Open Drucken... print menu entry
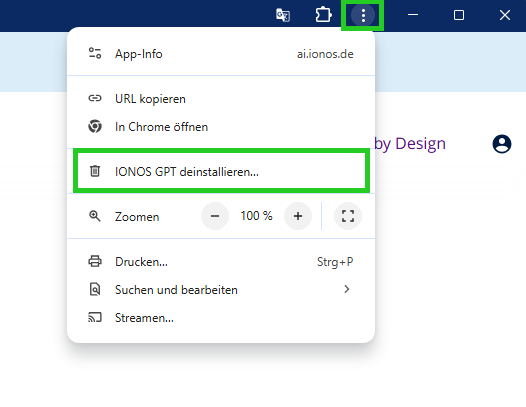Viewport: 526px width, 407px height. click(221, 262)
